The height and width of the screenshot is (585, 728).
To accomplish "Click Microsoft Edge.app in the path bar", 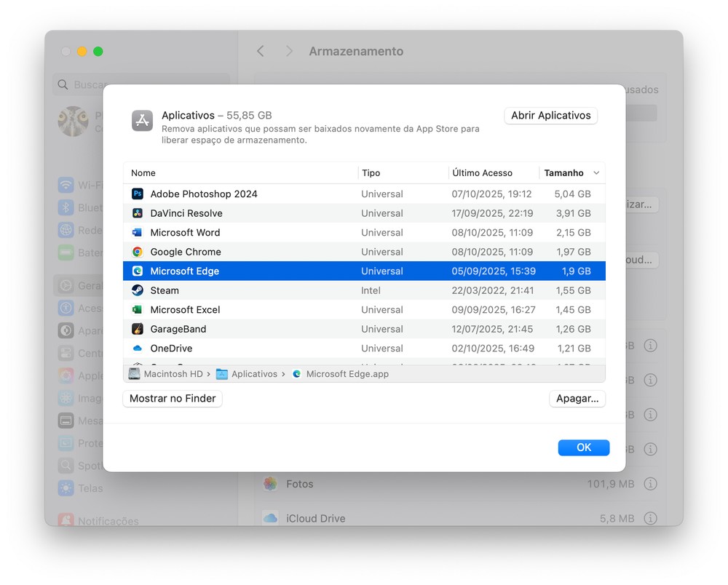I will [347, 374].
